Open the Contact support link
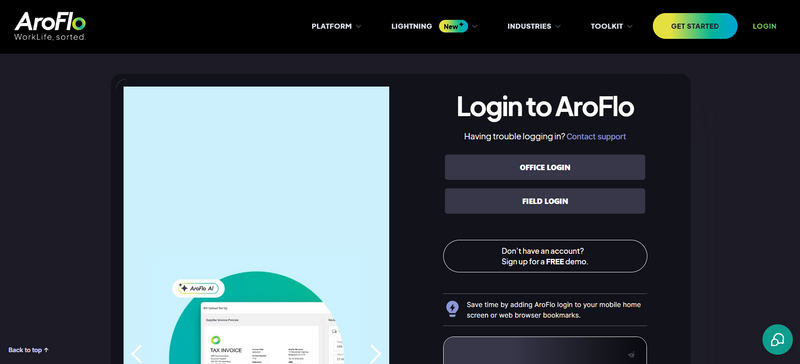This screenshot has width=800, height=364. coord(596,136)
